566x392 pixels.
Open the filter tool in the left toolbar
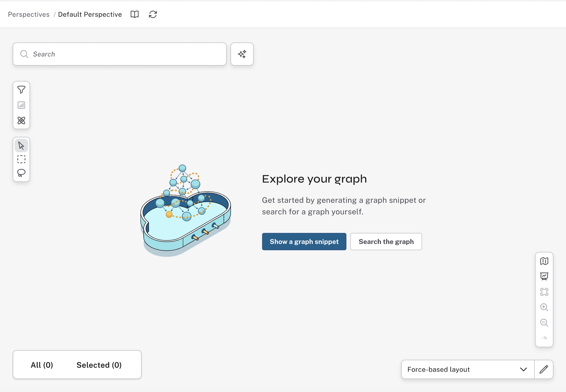(21, 90)
